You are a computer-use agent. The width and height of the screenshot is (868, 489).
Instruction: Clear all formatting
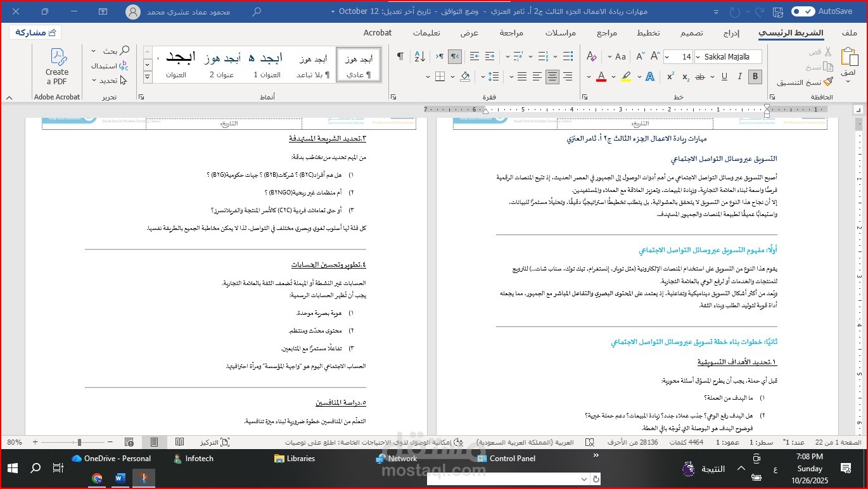(x=591, y=56)
